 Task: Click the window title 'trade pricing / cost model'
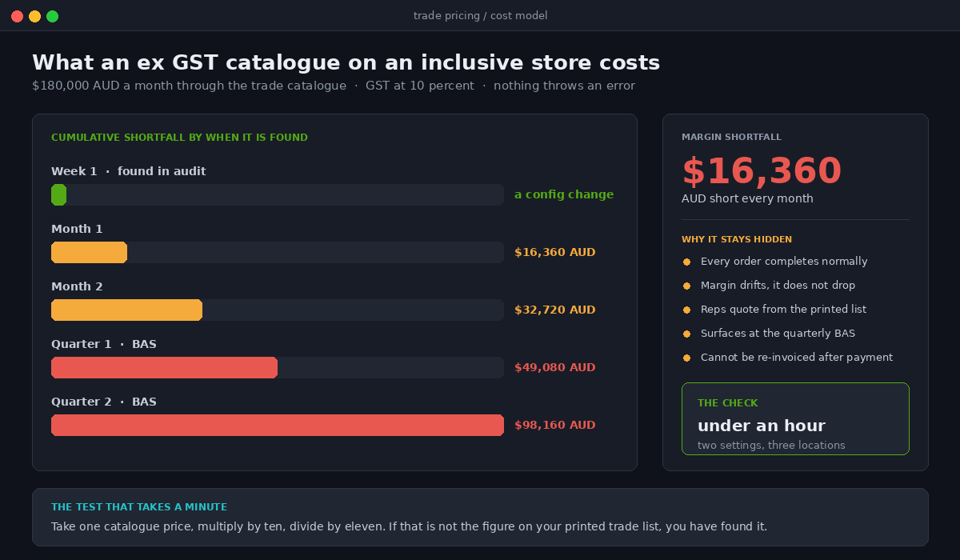pos(480,16)
